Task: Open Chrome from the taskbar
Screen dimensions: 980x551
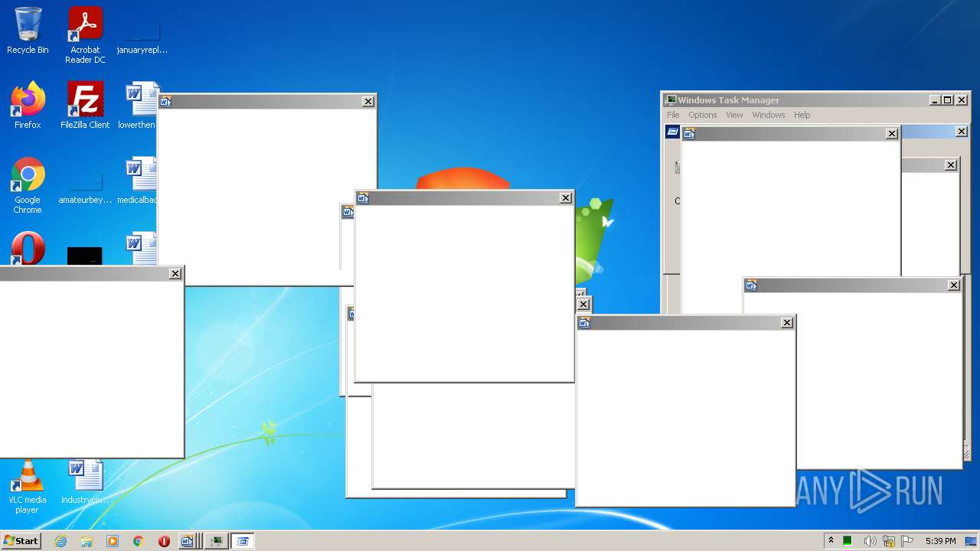Action: (139, 541)
